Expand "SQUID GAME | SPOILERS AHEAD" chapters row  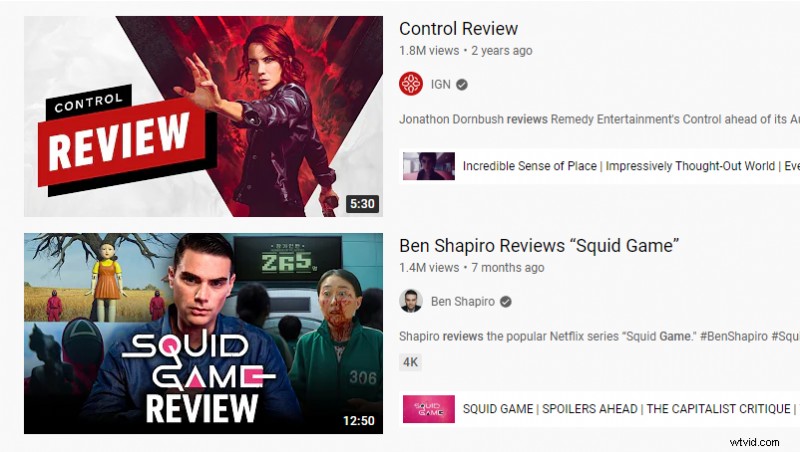tap(599, 409)
